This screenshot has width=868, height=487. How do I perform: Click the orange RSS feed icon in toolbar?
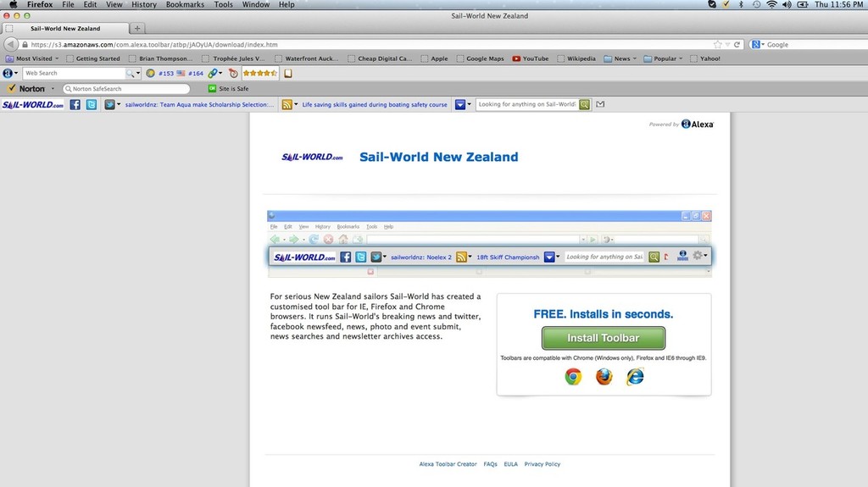click(287, 104)
